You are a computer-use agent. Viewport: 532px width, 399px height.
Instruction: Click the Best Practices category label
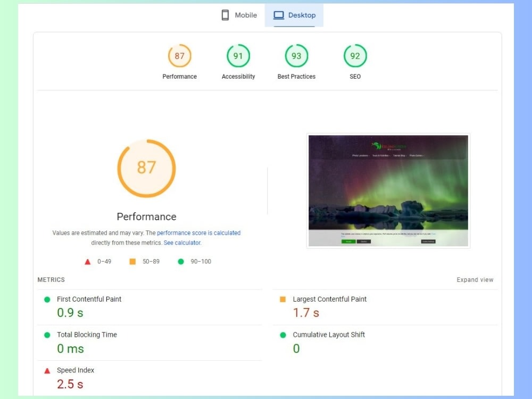coord(296,76)
